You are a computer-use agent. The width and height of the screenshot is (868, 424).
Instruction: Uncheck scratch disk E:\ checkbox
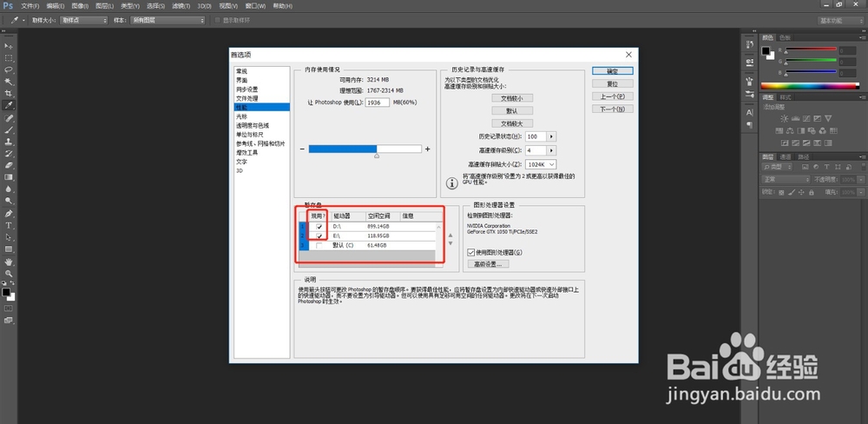[319, 236]
